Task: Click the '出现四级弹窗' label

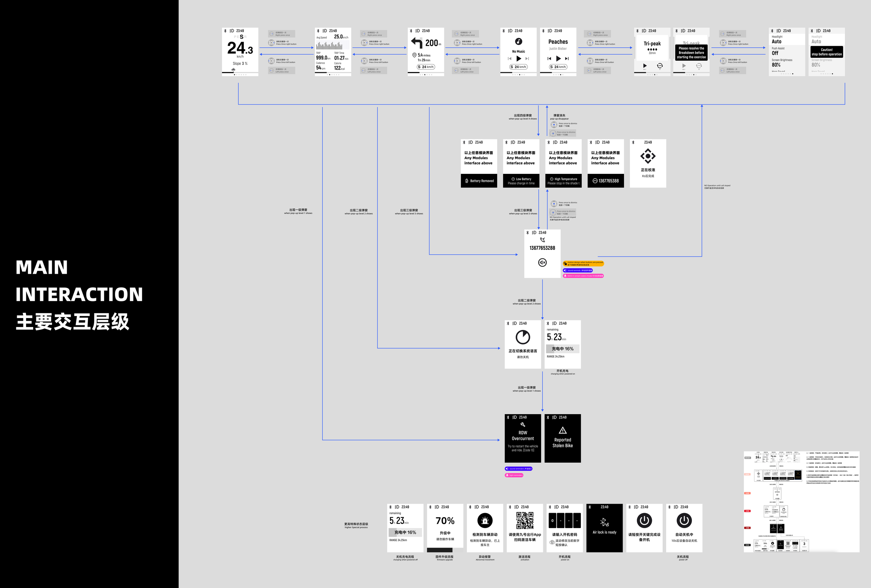Action: point(523,115)
